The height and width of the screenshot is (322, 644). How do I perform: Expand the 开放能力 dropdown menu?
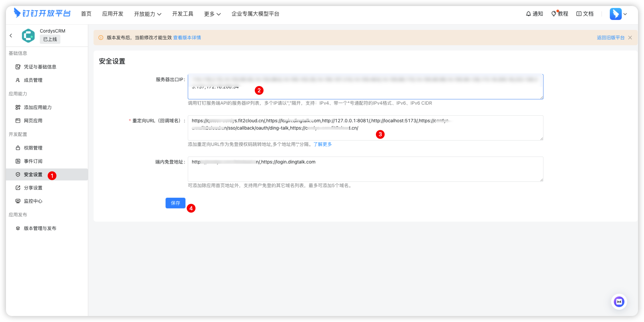pos(147,14)
